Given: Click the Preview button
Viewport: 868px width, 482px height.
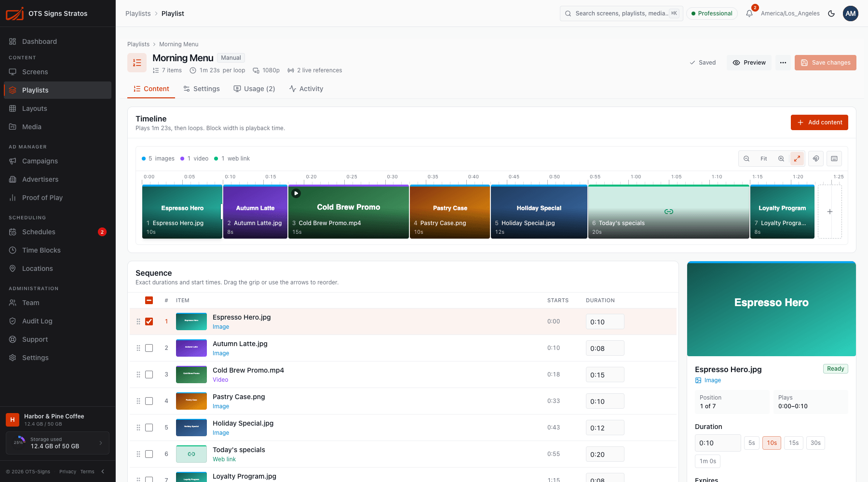Looking at the screenshot, I should coord(749,63).
